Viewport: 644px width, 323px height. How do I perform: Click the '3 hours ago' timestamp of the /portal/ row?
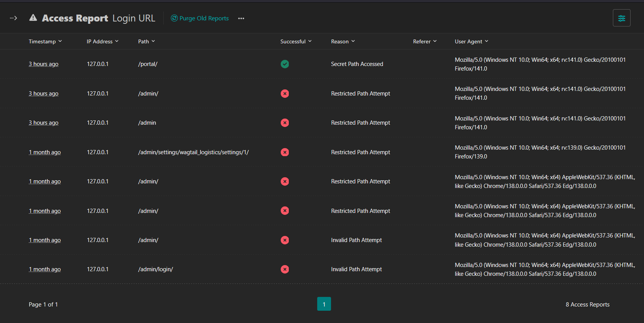click(43, 64)
